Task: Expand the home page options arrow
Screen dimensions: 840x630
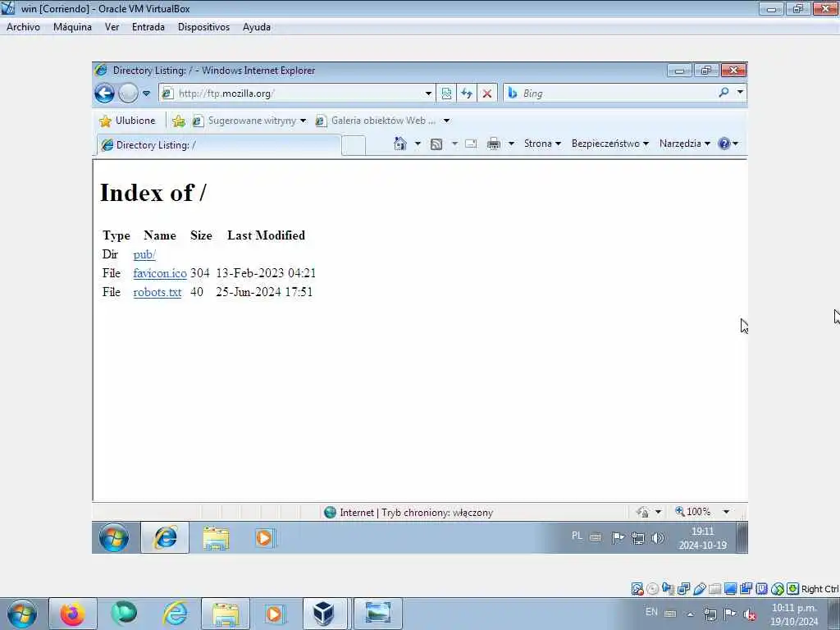Action: pos(418,144)
